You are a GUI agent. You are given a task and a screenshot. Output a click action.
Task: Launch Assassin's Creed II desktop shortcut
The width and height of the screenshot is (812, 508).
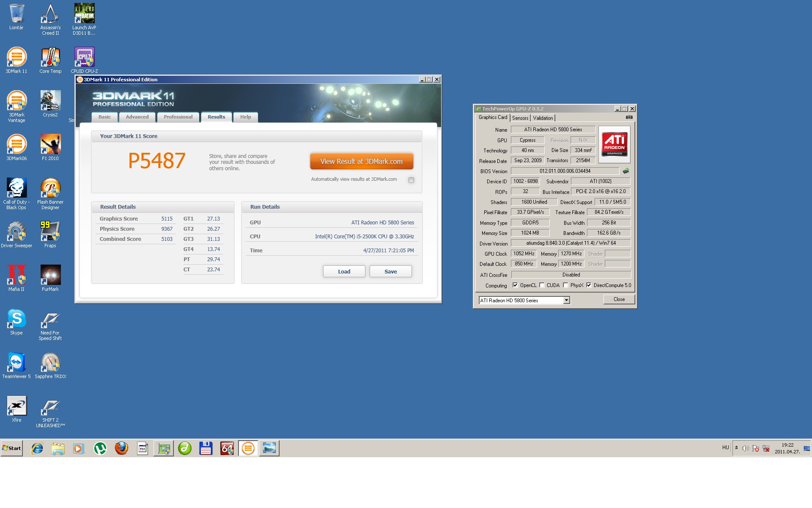pos(50,19)
